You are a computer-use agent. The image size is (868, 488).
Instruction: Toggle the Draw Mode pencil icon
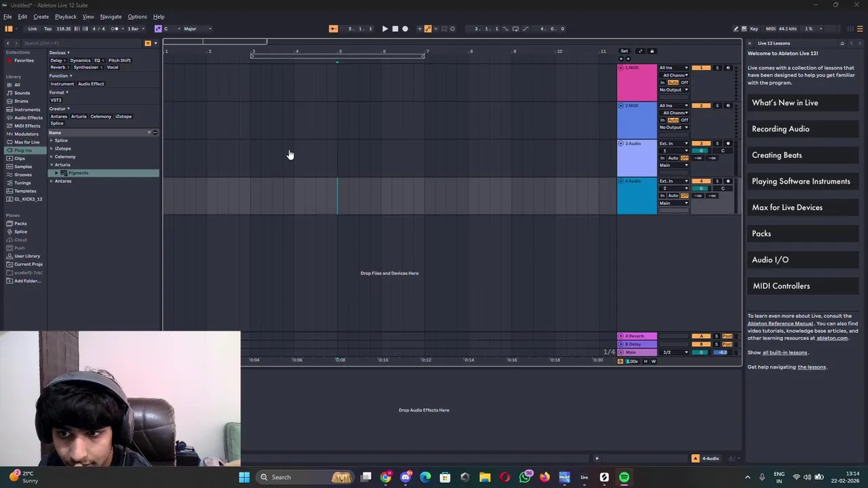click(736, 28)
